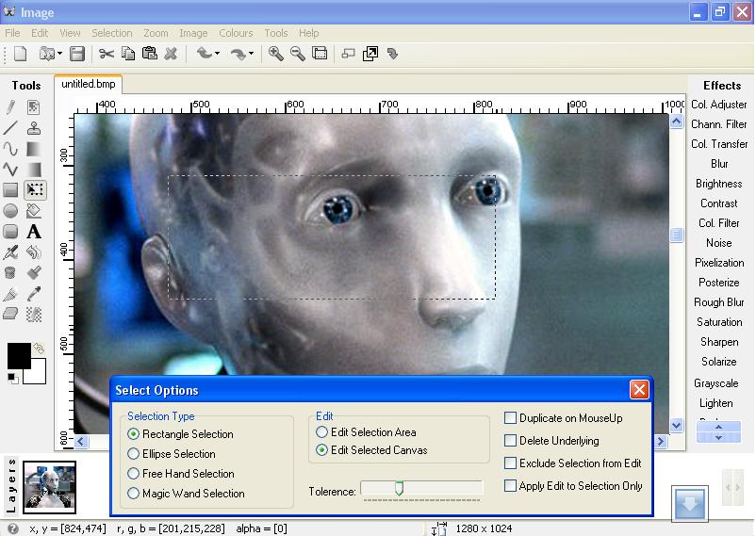Select the Pencil tool

(x=10, y=107)
